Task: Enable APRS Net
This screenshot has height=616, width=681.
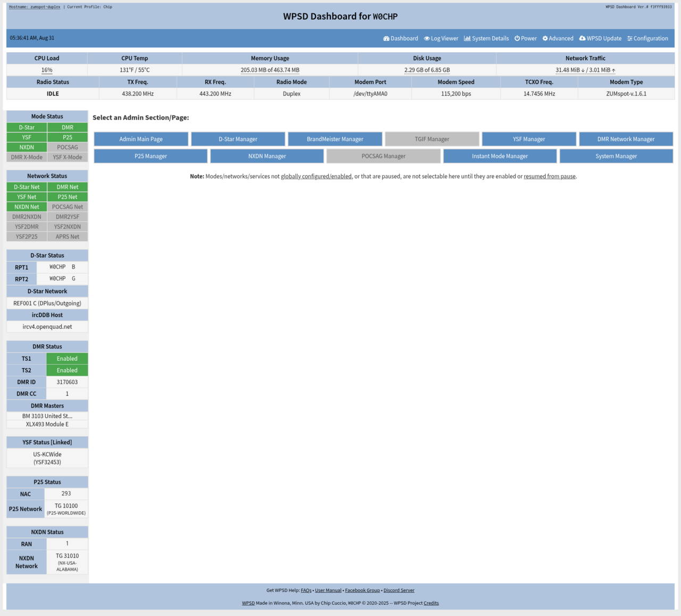Action: [67, 236]
